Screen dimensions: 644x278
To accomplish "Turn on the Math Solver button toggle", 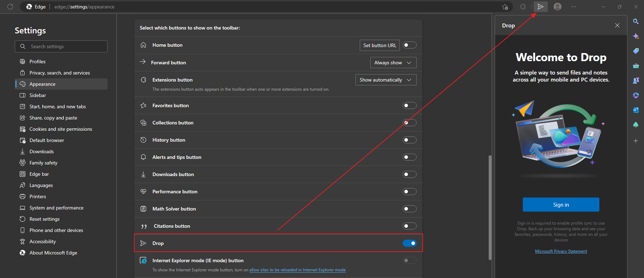I will coord(409,209).
